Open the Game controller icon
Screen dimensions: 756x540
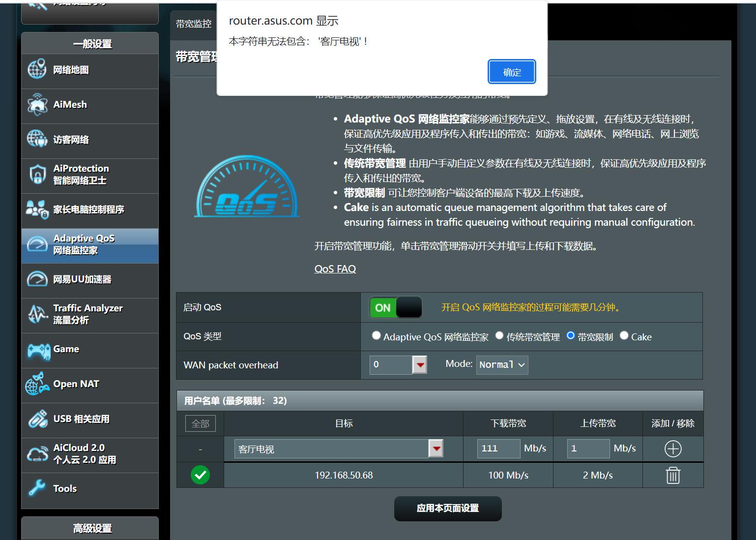[38, 350]
